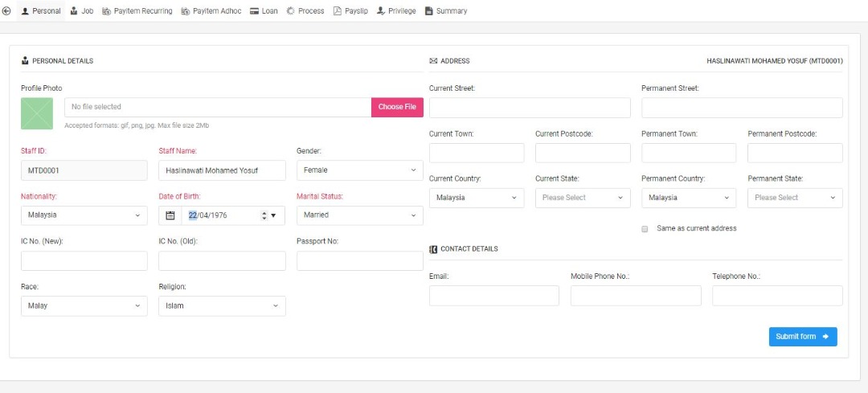Click the Payitem Recurring tab icon
Image resolution: width=868 pixels, height=393 pixels.
click(x=106, y=11)
